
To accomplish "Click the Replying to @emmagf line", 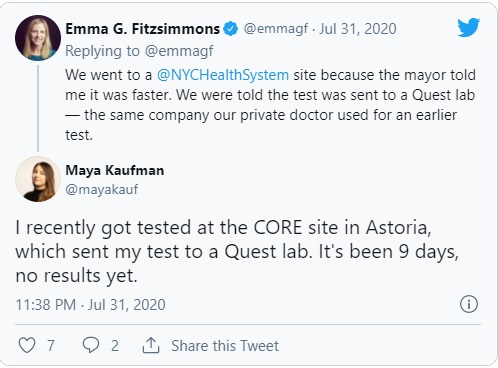I will pyautogui.click(x=139, y=51).
